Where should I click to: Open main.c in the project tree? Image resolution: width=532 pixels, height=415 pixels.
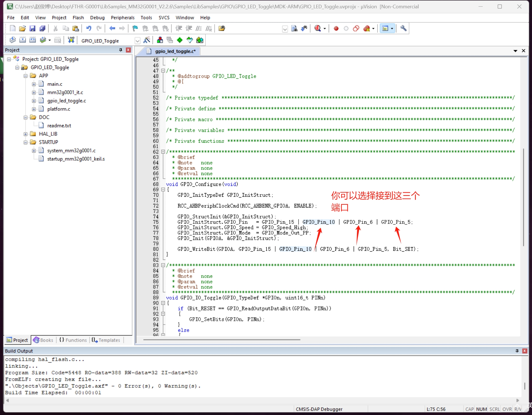[x=55, y=84]
